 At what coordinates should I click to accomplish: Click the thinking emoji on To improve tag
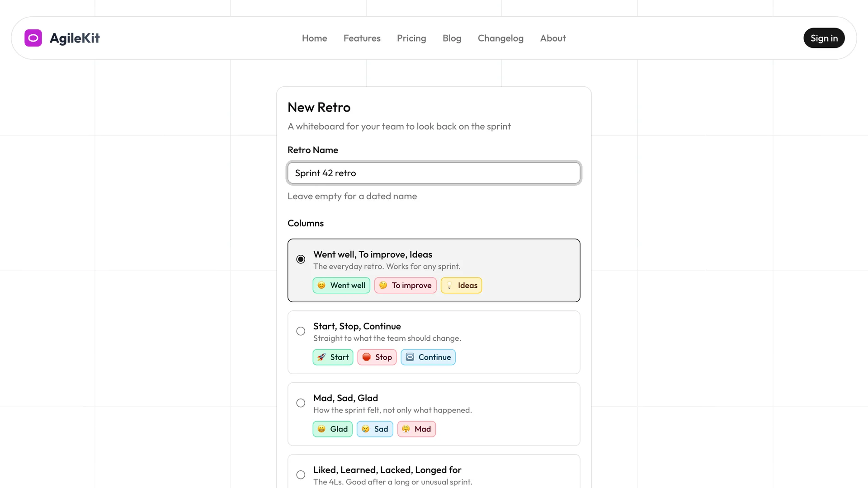pyautogui.click(x=383, y=285)
